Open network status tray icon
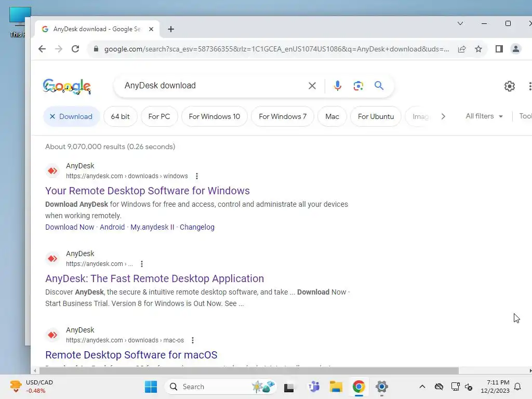 pyautogui.click(x=455, y=387)
